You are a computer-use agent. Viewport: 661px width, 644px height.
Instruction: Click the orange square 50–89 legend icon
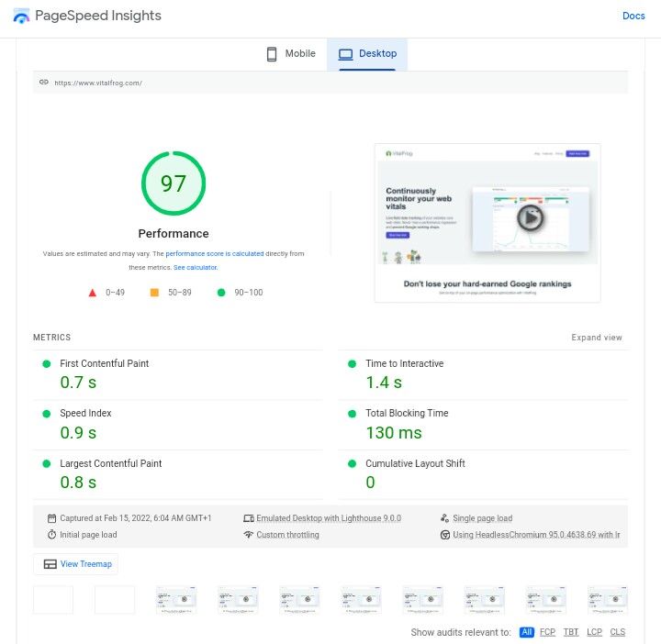[x=155, y=293]
